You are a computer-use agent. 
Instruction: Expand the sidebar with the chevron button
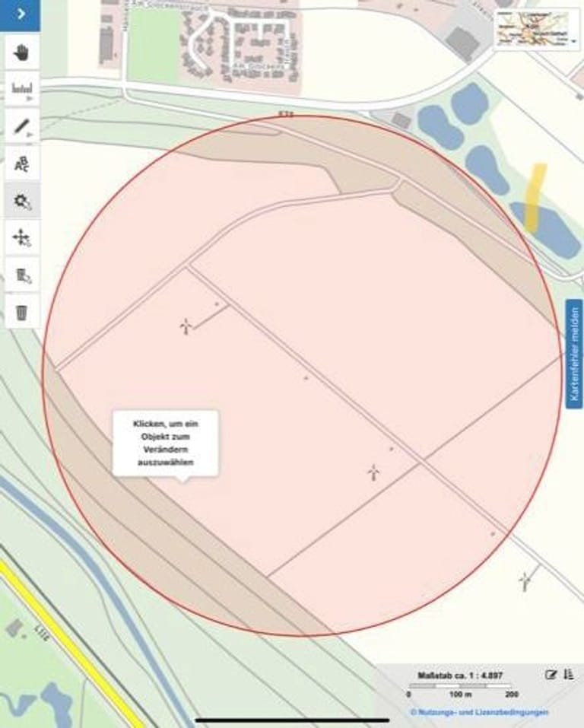pos(21,14)
